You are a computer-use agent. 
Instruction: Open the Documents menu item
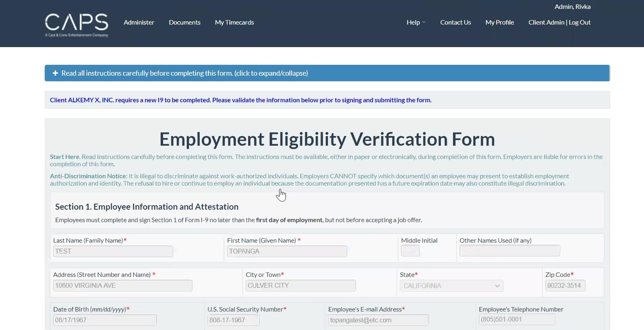[x=184, y=23]
